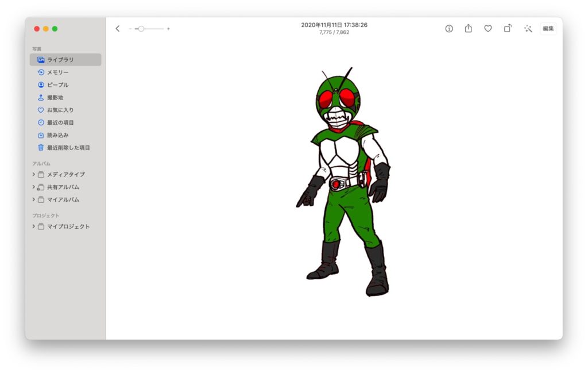This screenshot has height=373, width=588.
Task: Click the 撮影地 map pin icon
Action: click(x=41, y=98)
